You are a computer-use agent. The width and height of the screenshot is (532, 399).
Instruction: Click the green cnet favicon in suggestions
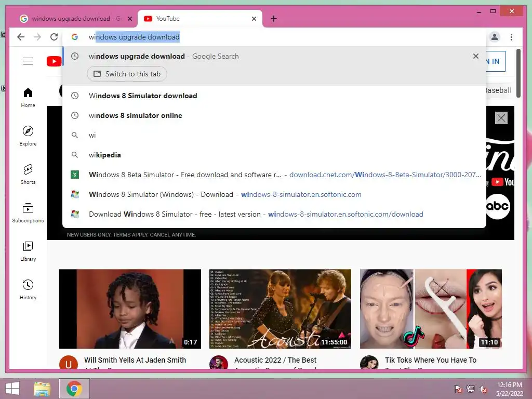point(75,175)
